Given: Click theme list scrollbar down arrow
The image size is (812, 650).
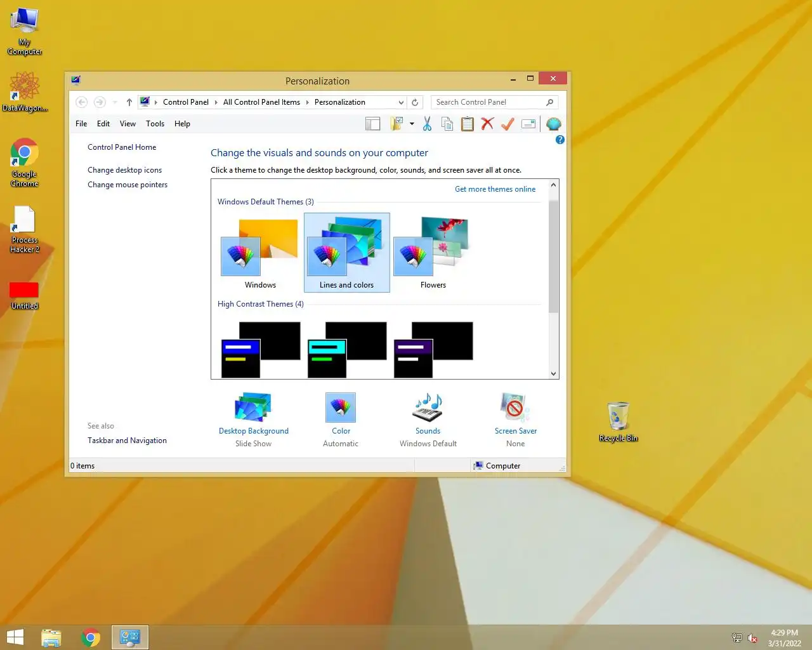Looking at the screenshot, I should point(553,374).
